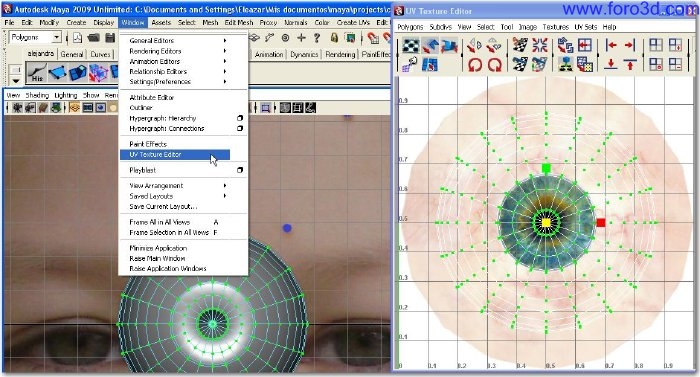Click the counterclockwise rotate UVs icon
This screenshot has height=377, width=700.
point(475,65)
